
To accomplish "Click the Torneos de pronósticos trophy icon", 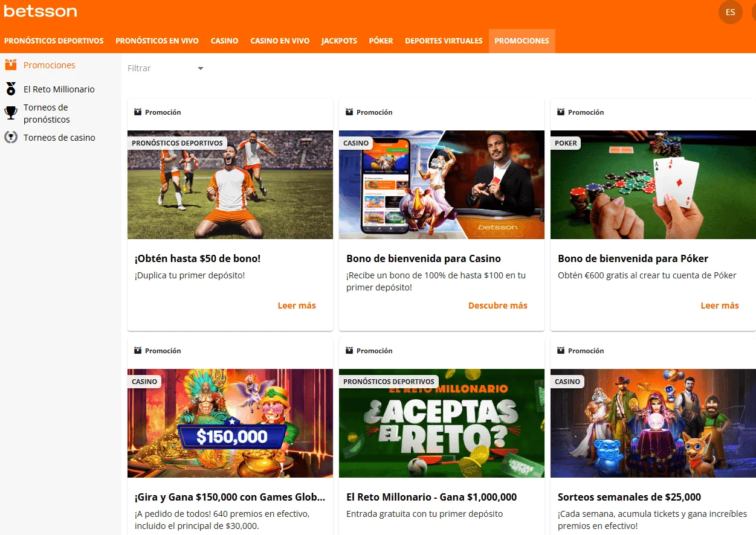I will coord(11,113).
